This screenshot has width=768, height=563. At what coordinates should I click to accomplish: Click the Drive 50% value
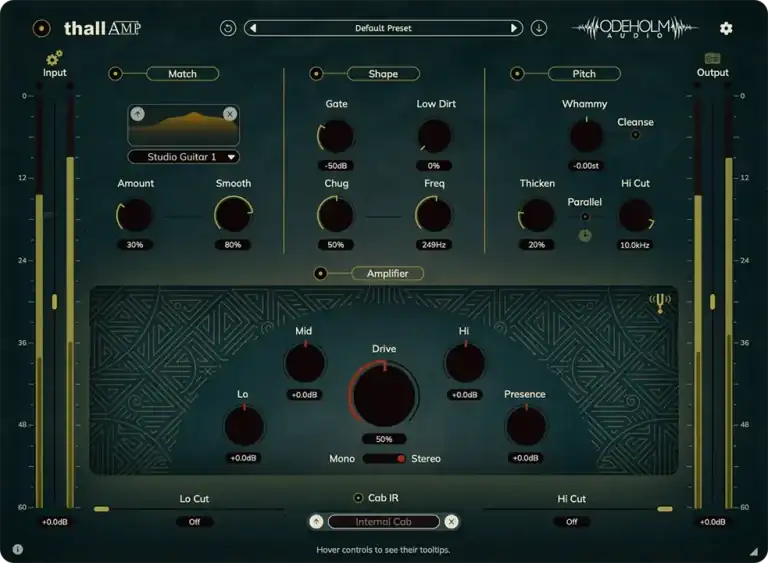(x=384, y=439)
